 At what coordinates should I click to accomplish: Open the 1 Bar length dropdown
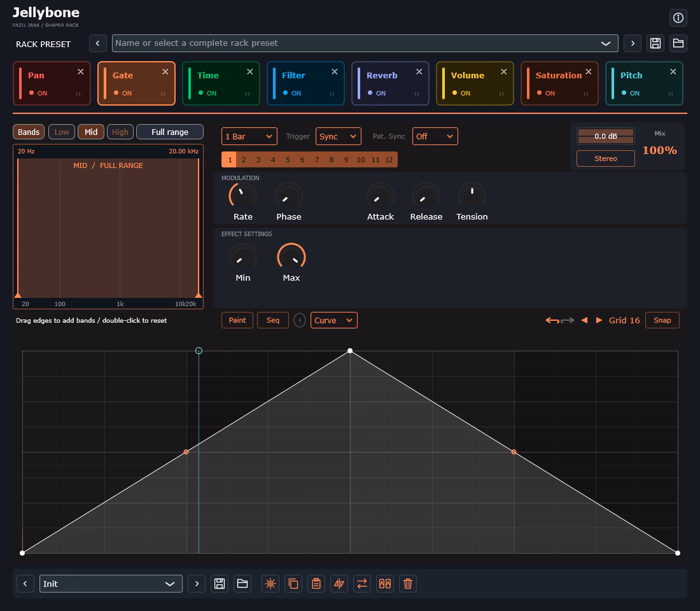pos(249,136)
